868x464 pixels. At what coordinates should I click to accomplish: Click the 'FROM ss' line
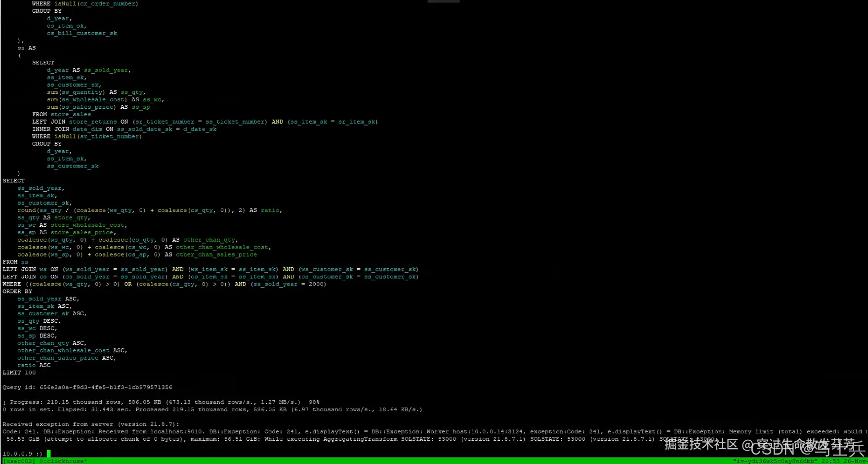pos(15,262)
